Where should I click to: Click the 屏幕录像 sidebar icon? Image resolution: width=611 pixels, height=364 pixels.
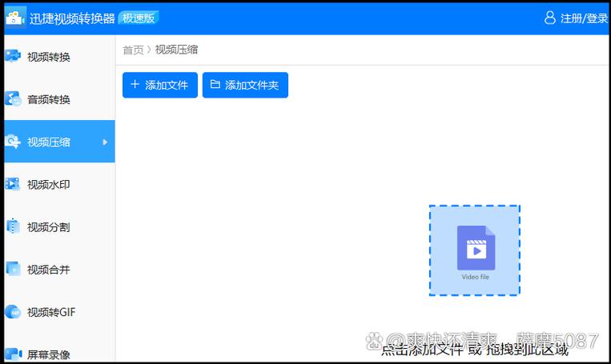(x=13, y=354)
